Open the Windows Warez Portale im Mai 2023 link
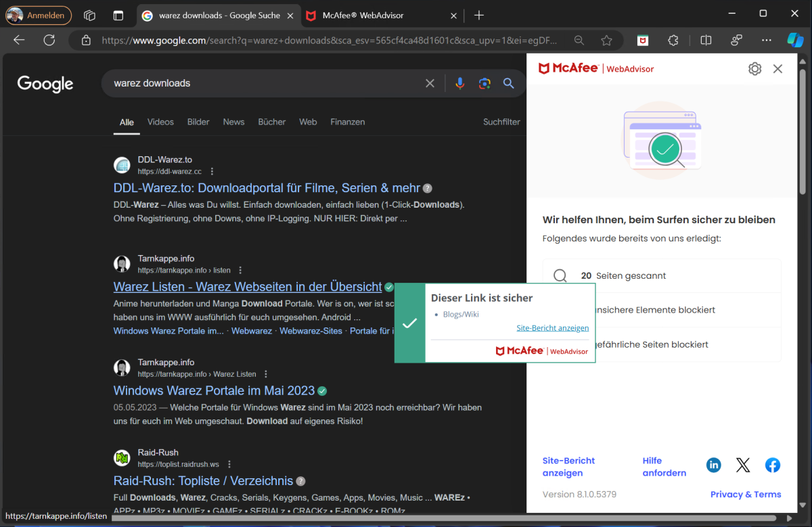Screen dimensions: 812x527 [x=214, y=390]
